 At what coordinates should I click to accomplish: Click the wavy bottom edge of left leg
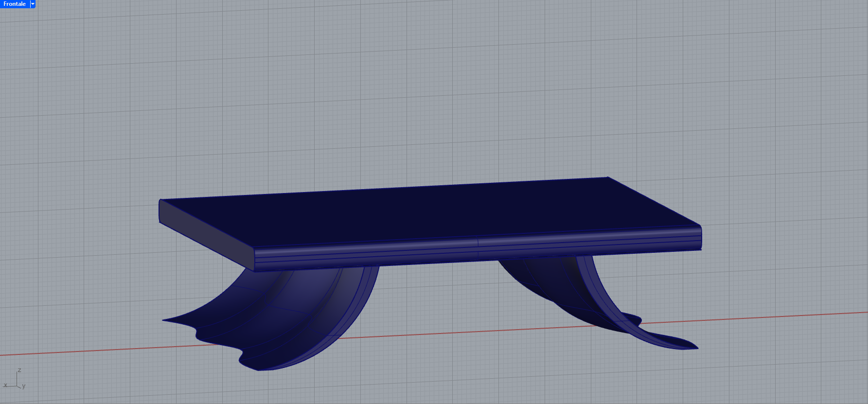[x=219, y=340]
